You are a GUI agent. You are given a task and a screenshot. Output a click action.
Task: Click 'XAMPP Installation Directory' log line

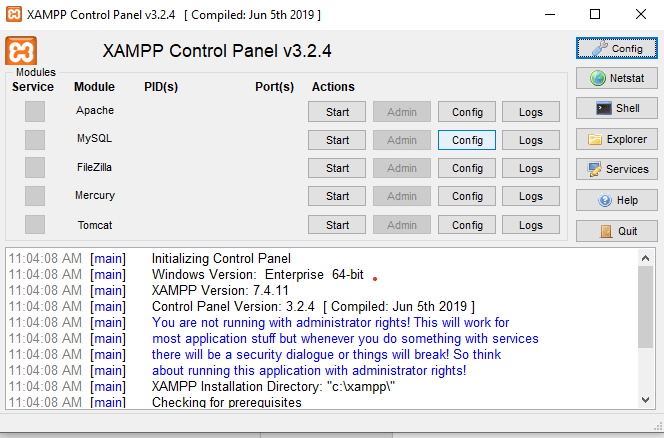[x=273, y=386]
